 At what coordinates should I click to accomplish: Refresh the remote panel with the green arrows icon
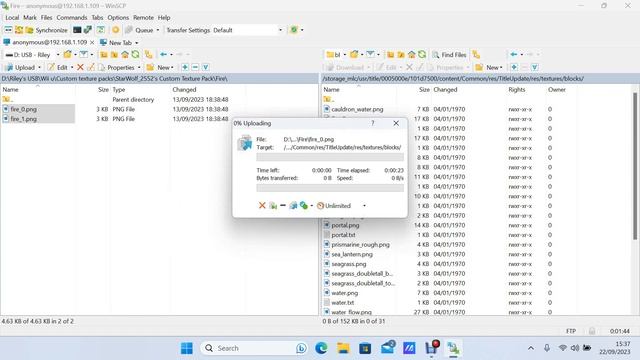pos(422,54)
